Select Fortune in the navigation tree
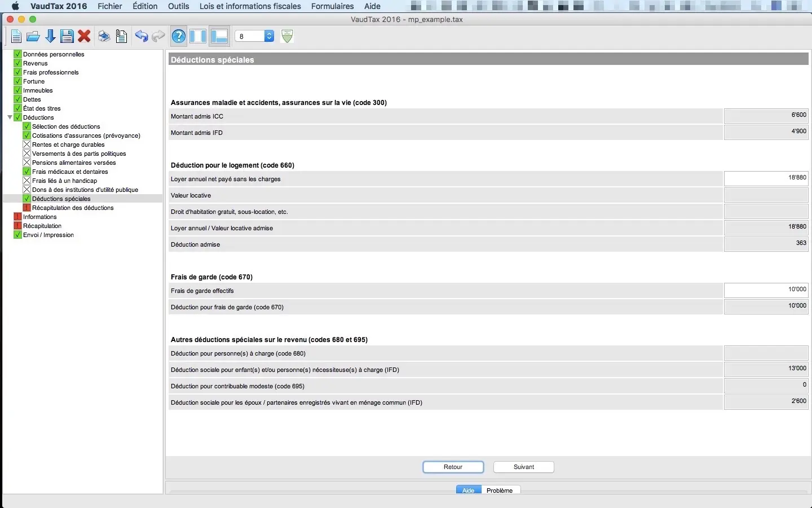812x508 pixels. [34, 81]
